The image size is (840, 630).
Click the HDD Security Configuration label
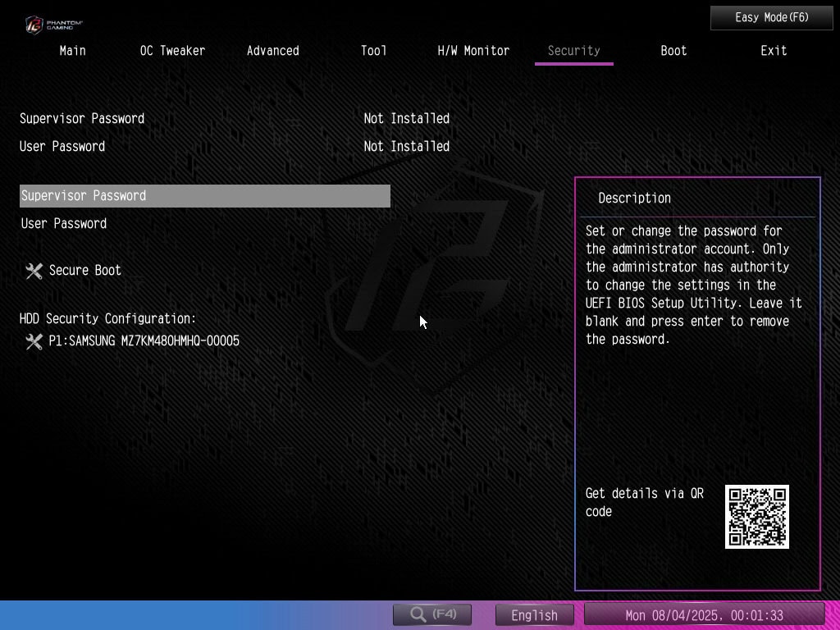[x=107, y=319]
